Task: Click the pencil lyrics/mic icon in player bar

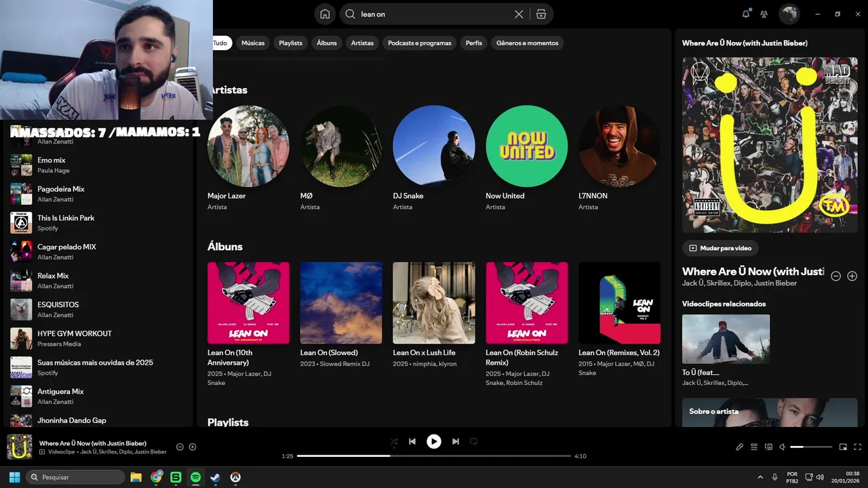Action: [x=740, y=447]
